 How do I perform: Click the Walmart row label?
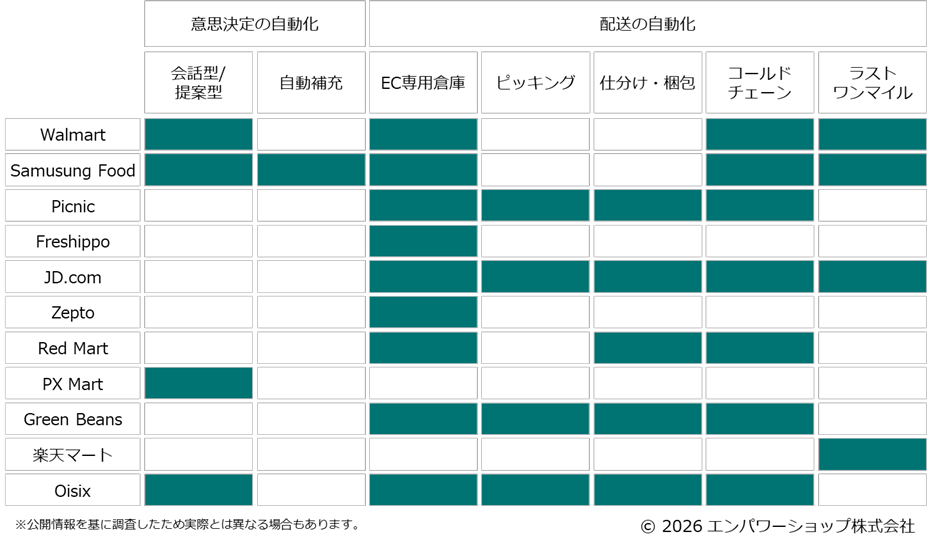click(x=72, y=134)
